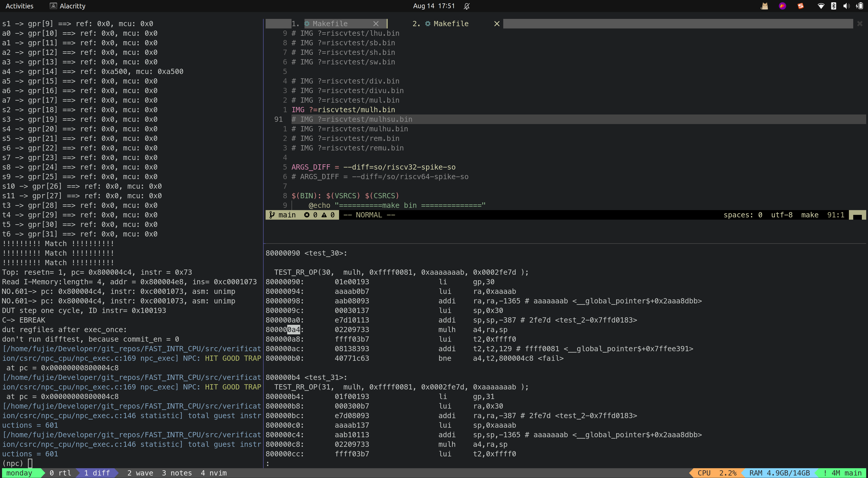This screenshot has width=868, height=478.
Task: Click the 'bne a4,t2,800004c8 <fail>' instruction
Action: click(x=501, y=358)
